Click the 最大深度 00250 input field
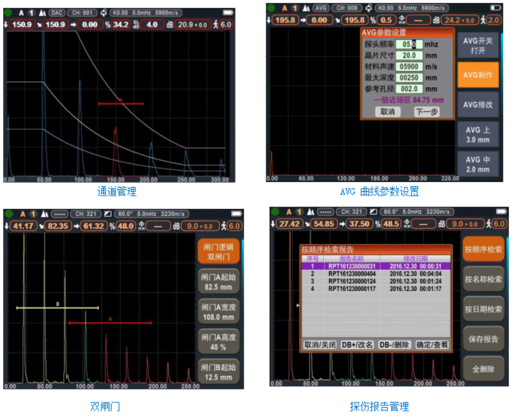Viewport: 520px width, 420px height. [x=409, y=78]
